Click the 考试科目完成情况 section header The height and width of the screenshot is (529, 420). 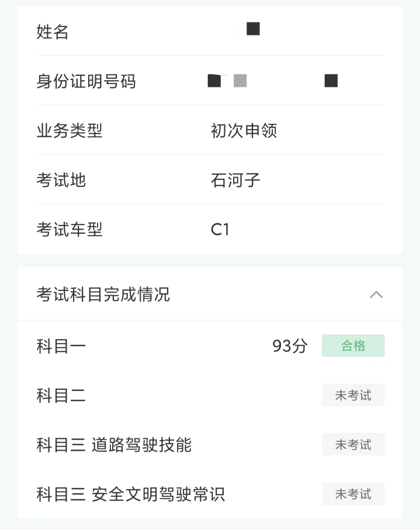tap(103, 295)
